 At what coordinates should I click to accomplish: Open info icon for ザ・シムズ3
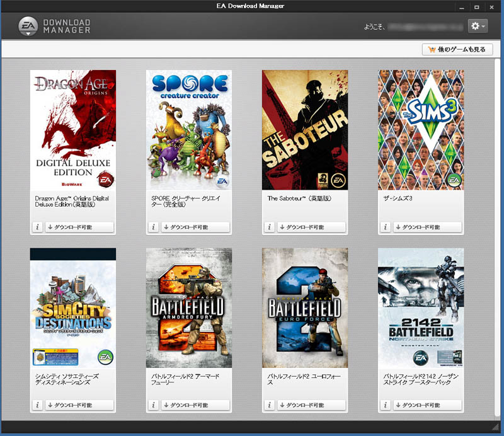tap(386, 227)
